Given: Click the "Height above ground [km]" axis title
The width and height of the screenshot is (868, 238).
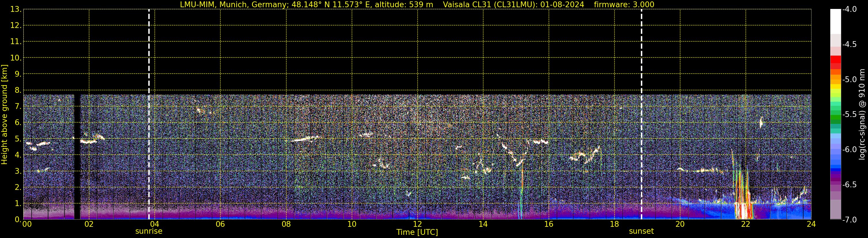Looking at the screenshot, I should tap(4, 115).
